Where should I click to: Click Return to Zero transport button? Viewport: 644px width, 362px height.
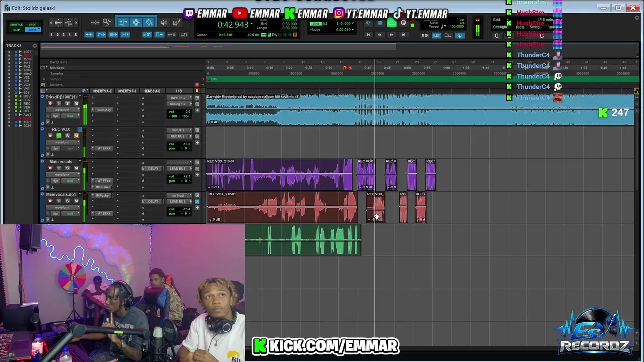(368, 35)
